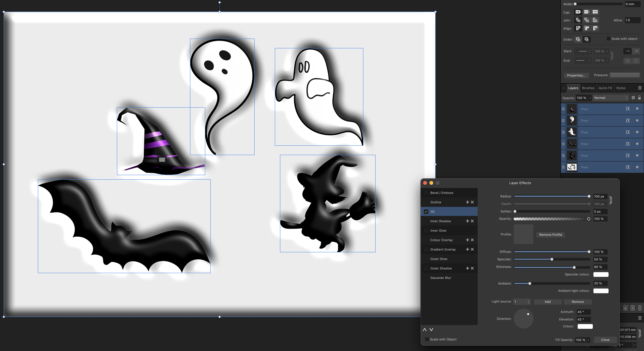Choose the mitre join icon
This screenshot has width=644, height=351.
click(595, 20)
